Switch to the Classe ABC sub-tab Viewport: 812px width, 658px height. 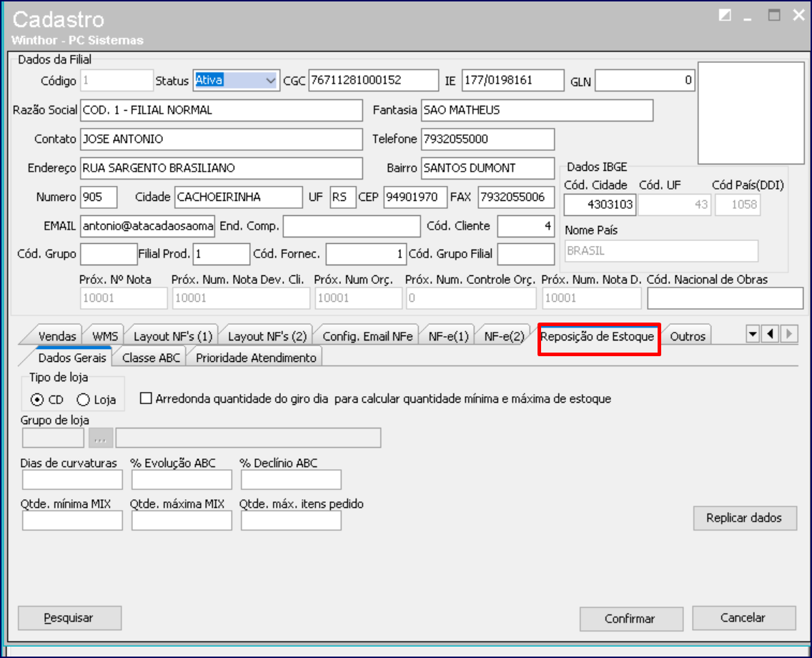tap(152, 358)
